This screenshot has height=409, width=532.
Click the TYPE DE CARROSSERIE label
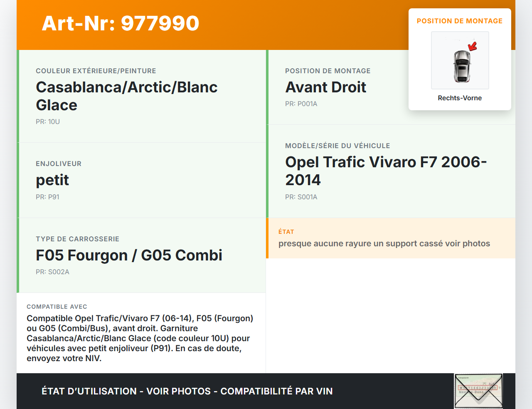[78, 239]
